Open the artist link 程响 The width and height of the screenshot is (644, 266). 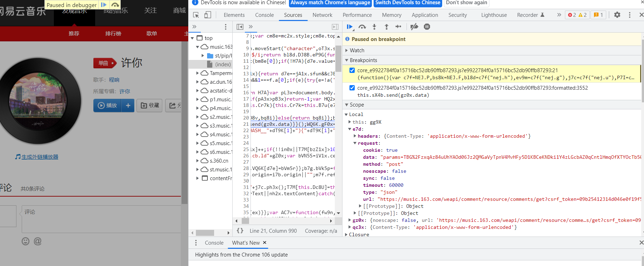pos(114,80)
